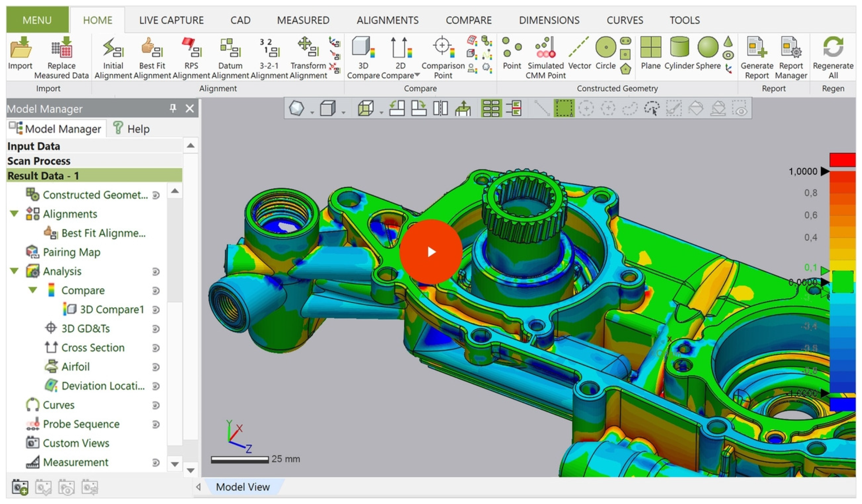Pin the Model Manager panel
Screen dimensions: 862x504
pyautogui.click(x=173, y=108)
